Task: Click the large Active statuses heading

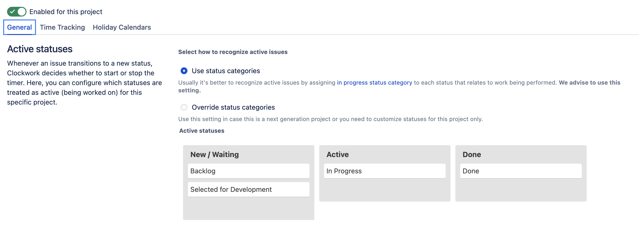Action: [x=40, y=49]
